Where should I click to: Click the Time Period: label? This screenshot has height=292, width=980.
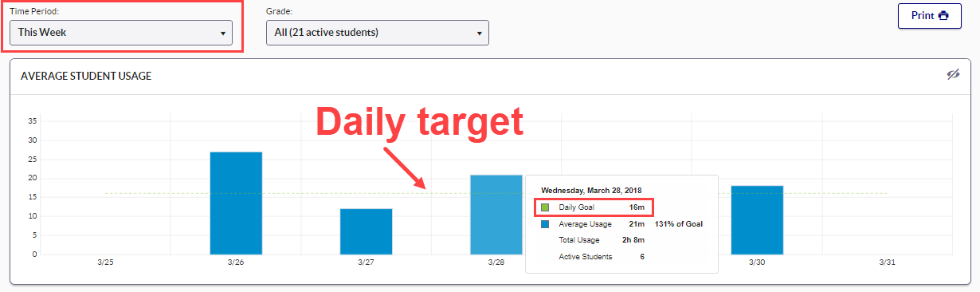click(x=34, y=12)
